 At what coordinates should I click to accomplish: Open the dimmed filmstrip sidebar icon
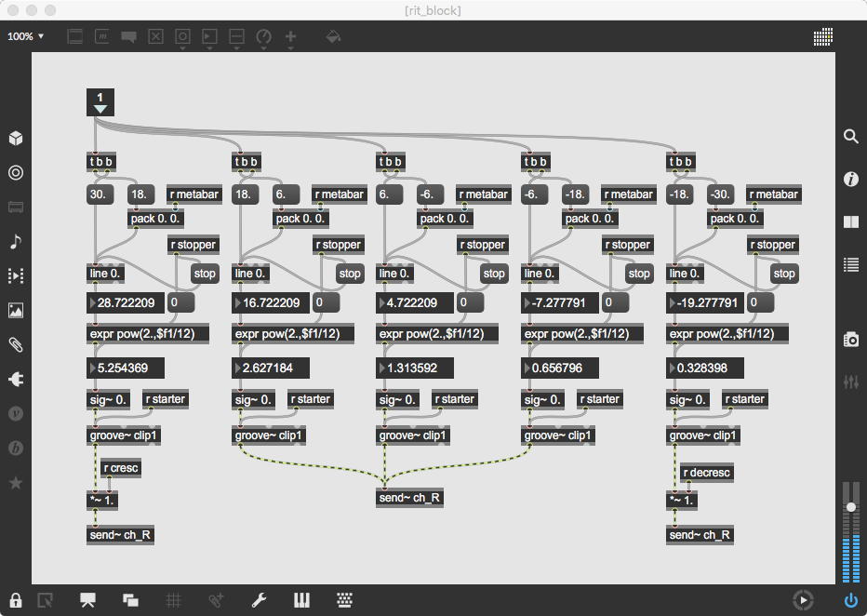tap(16, 208)
